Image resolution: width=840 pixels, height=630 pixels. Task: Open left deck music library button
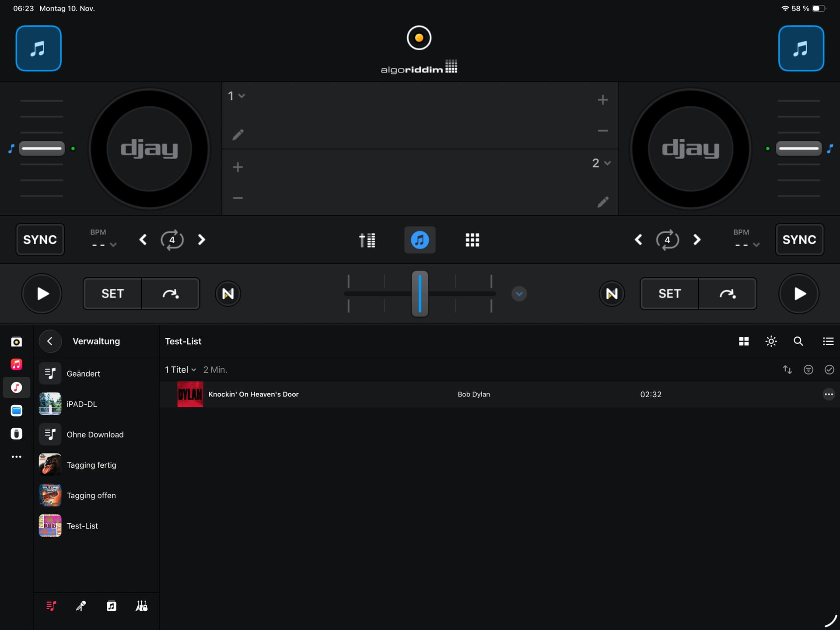pyautogui.click(x=38, y=49)
